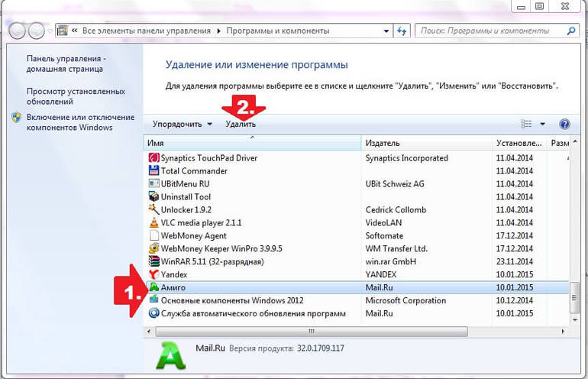Screen dimensions: 588x379
Task: Click publisher UBit Schweiz AG cell
Action: (395, 184)
